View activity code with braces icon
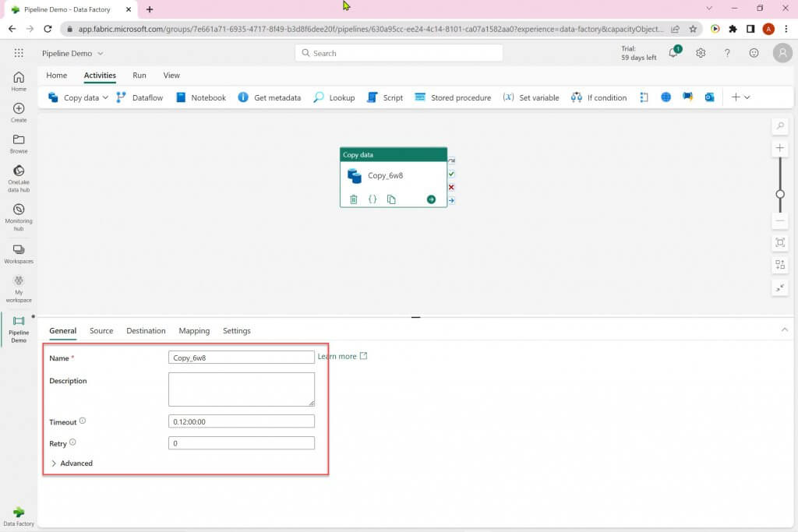Screen dimensions: 798x532 [373, 199]
